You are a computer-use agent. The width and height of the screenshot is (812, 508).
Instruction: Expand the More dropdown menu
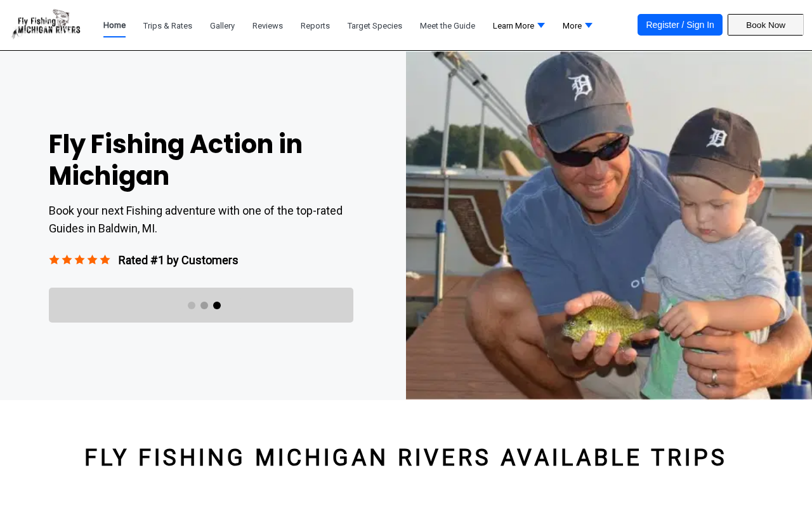(577, 25)
